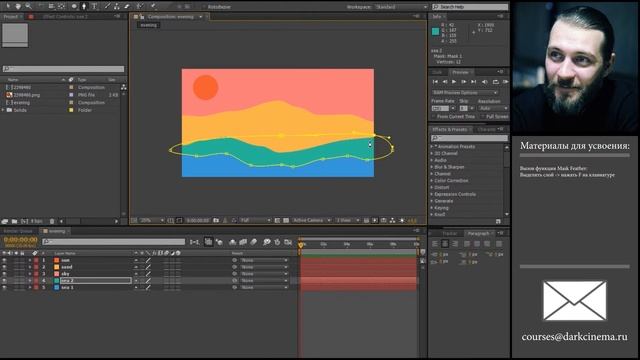
Task: Select the Eraser tool
Action: click(x=127, y=6)
